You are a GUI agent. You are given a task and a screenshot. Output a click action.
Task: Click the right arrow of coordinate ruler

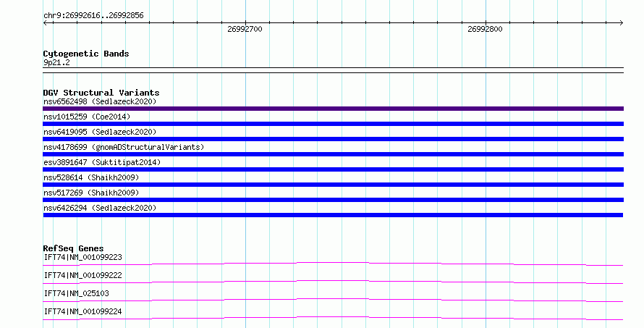(622, 23)
